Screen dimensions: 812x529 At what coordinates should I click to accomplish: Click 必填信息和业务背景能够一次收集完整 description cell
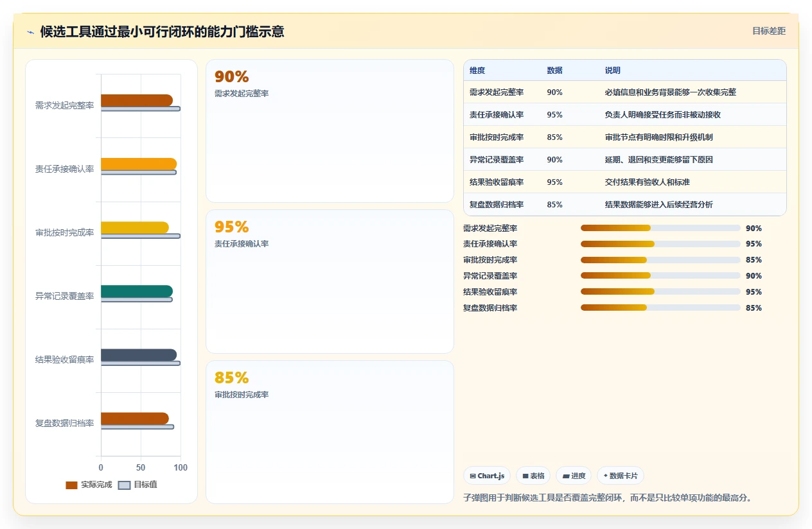click(670, 92)
